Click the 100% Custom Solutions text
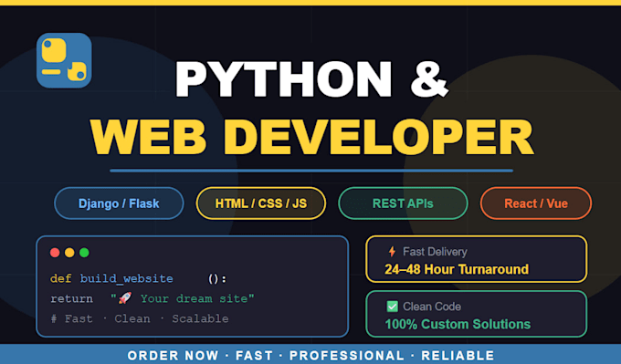 coord(458,325)
